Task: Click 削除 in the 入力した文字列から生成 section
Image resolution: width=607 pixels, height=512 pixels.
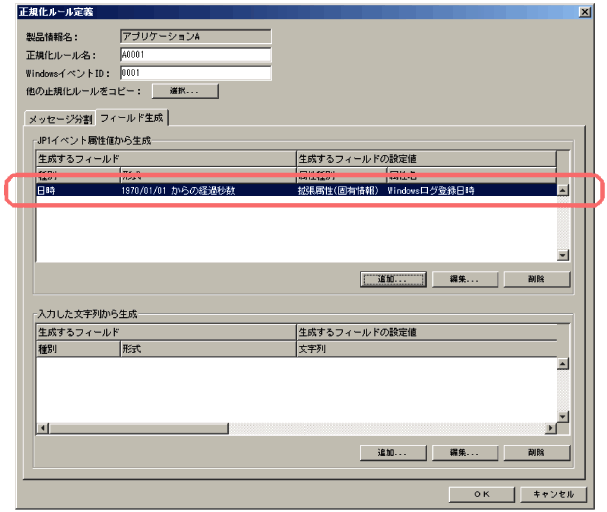Action: point(537,452)
